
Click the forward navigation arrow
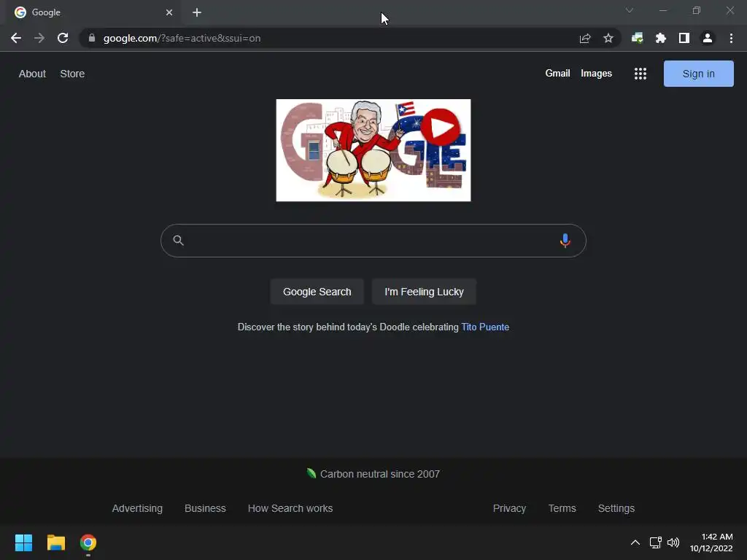39,38
